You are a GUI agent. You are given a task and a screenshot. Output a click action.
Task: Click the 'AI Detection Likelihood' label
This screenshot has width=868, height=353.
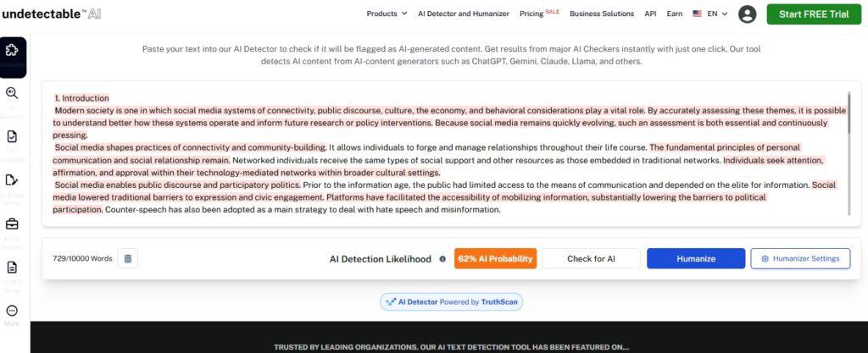coord(381,258)
